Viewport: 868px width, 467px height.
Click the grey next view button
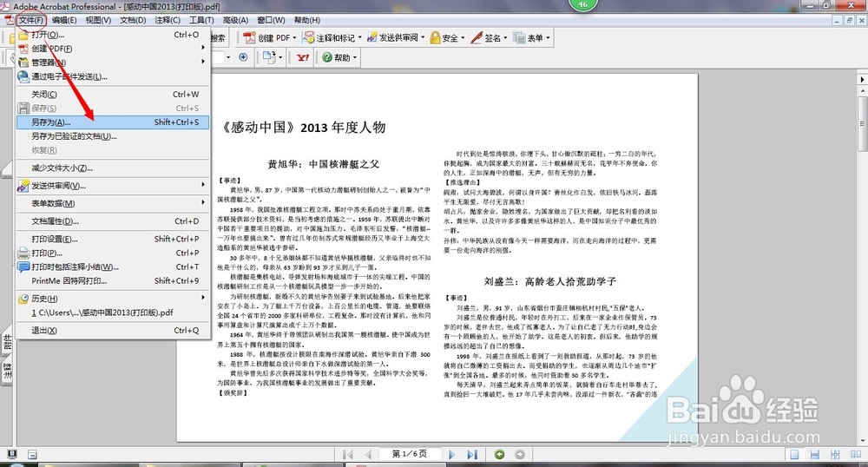[x=519, y=454]
